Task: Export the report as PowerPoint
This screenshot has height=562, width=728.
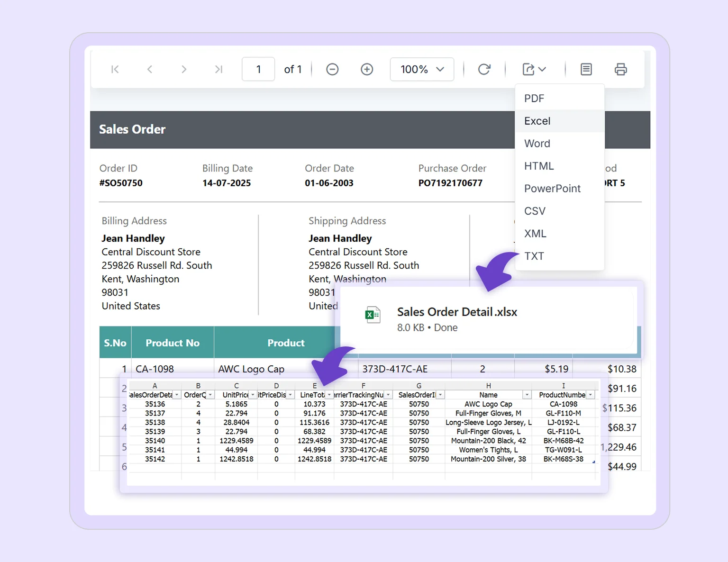Action: (552, 188)
